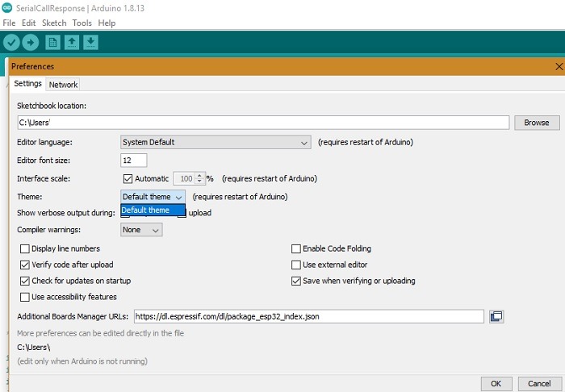Open the Compiler warnings dropdown

141,230
